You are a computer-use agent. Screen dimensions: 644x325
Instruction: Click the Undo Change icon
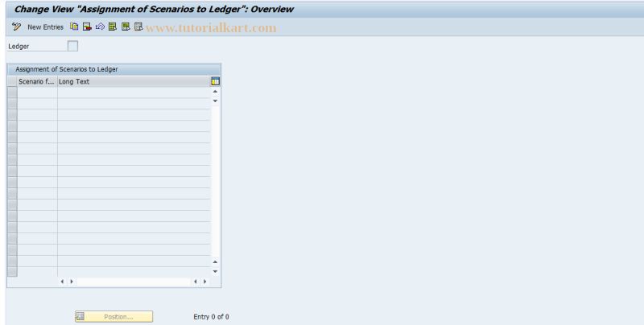[x=100, y=27]
